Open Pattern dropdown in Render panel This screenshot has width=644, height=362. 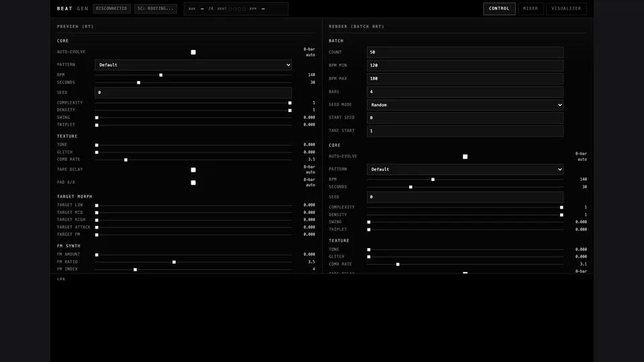pyautogui.click(x=465, y=169)
